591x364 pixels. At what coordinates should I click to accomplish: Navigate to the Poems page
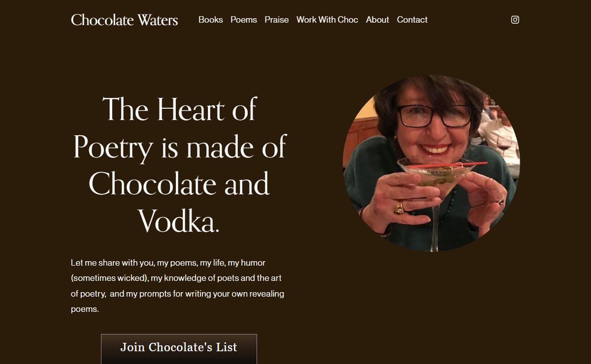(244, 20)
